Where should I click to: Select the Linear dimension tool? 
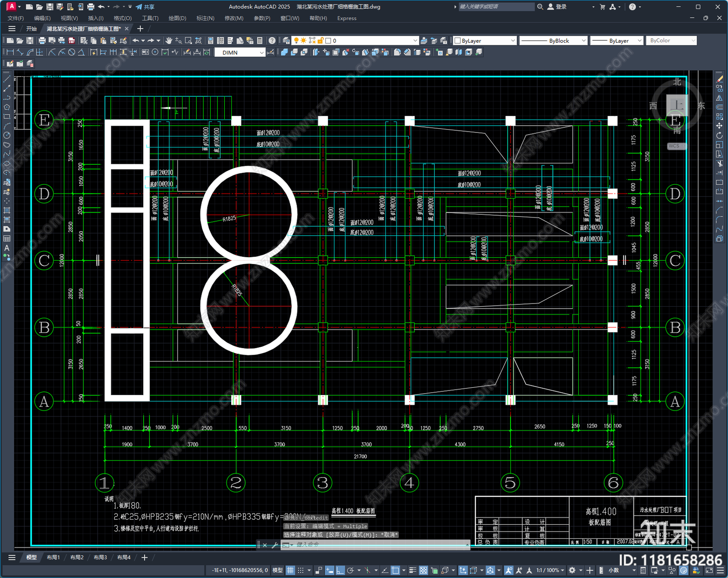(x=10, y=52)
